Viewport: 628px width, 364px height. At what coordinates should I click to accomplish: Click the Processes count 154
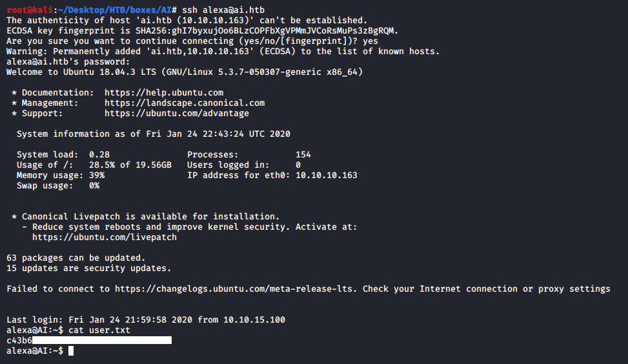[303, 155]
